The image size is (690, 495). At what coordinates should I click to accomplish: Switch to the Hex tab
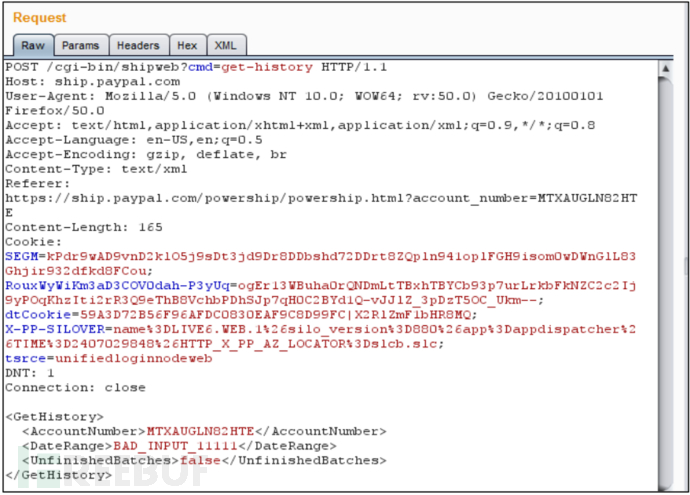[x=187, y=45]
